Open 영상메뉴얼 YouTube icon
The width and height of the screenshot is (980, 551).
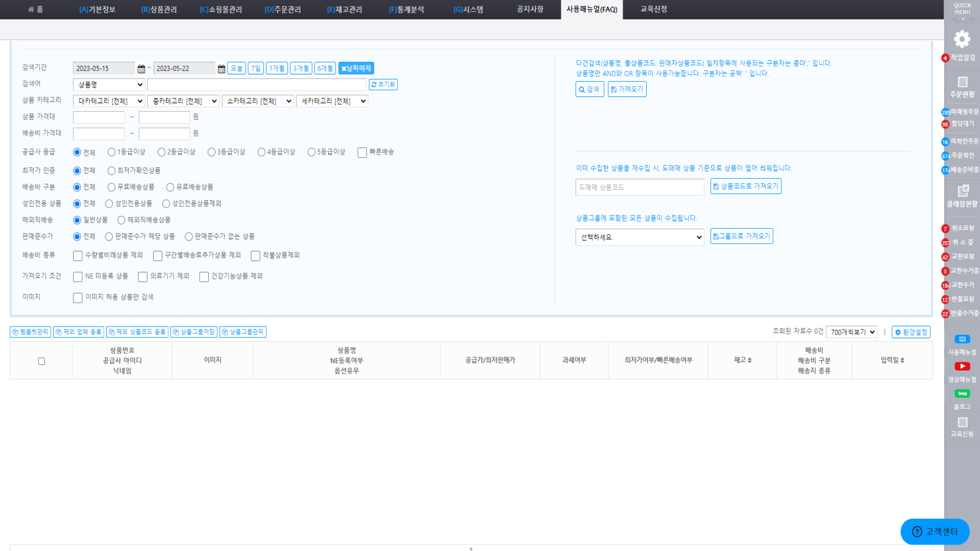pos(962,366)
